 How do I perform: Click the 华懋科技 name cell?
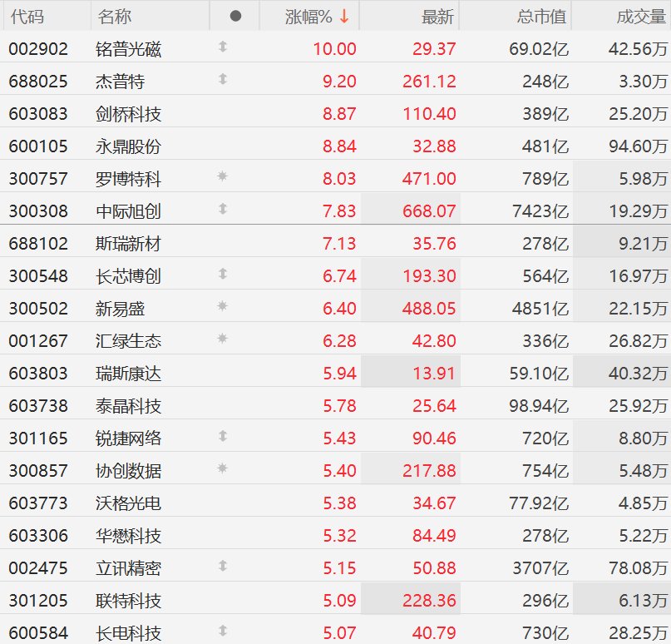point(128,536)
